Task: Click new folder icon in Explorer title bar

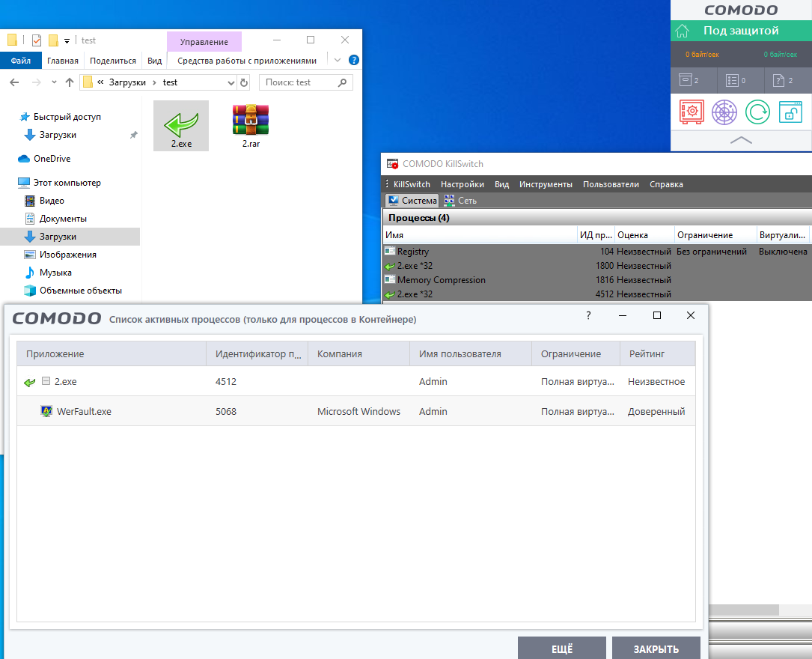Action: pyautogui.click(x=53, y=40)
